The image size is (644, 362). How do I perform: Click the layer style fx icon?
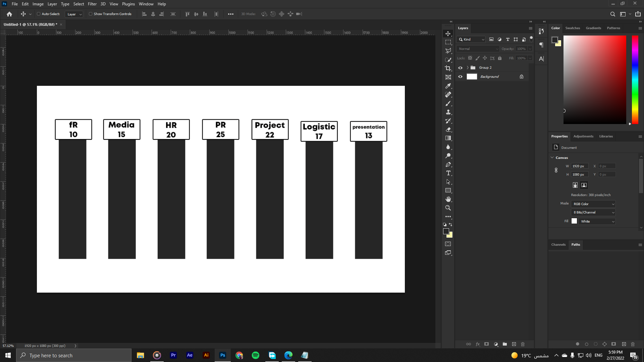pos(478,344)
